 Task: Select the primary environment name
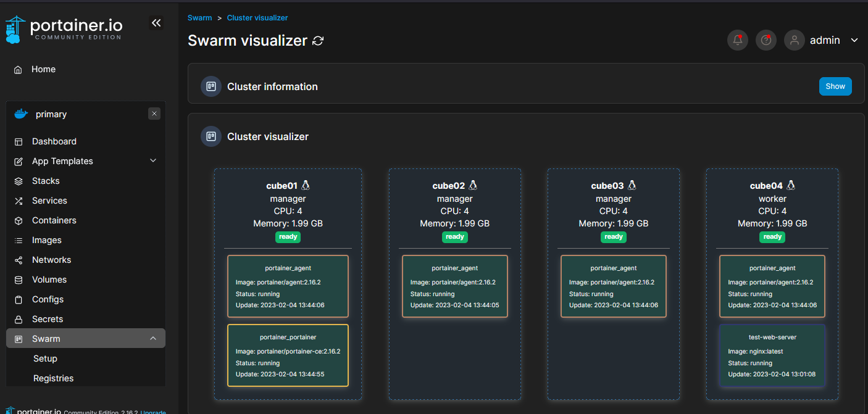tap(51, 114)
